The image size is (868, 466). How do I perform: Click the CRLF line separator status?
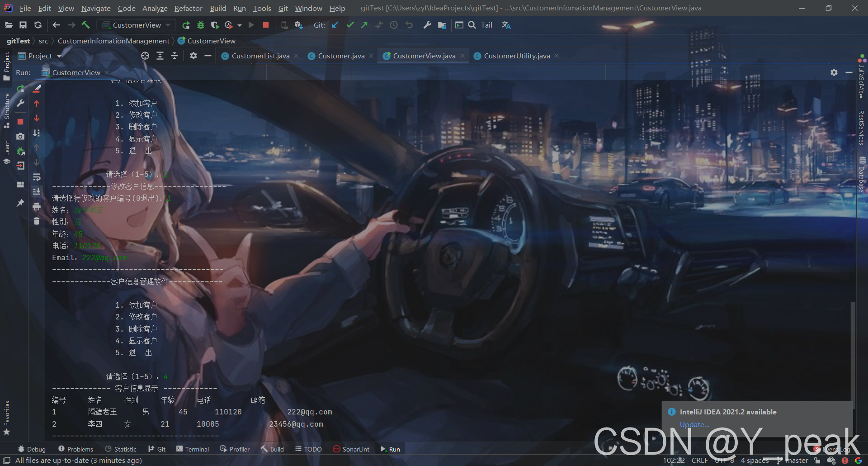699,461
